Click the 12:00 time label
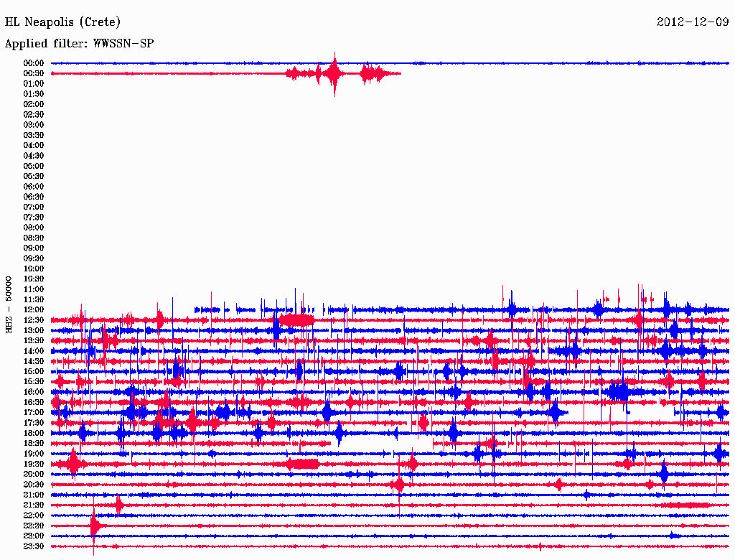 coord(34,309)
